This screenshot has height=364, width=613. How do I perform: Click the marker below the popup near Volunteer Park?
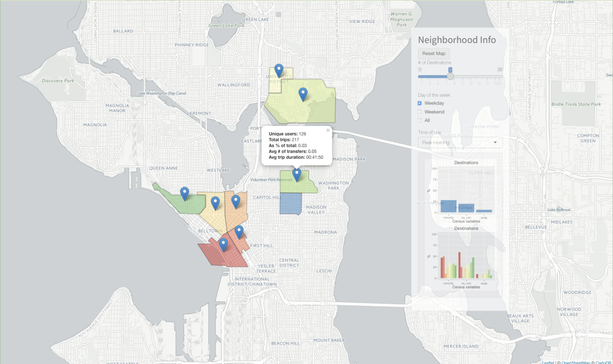pyautogui.click(x=297, y=174)
